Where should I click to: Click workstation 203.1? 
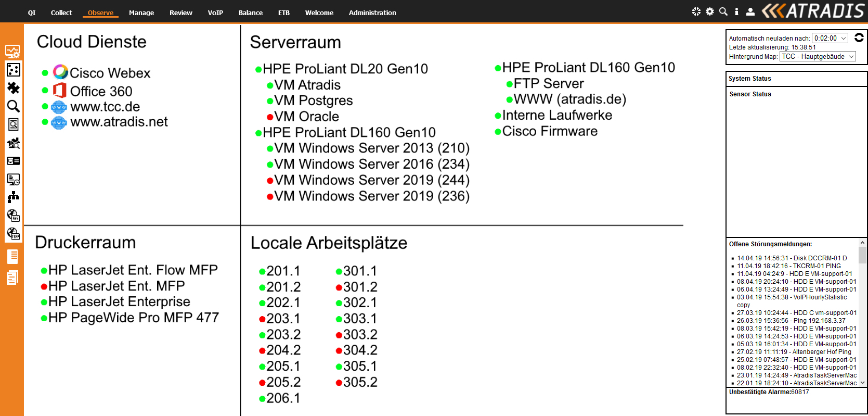click(283, 319)
